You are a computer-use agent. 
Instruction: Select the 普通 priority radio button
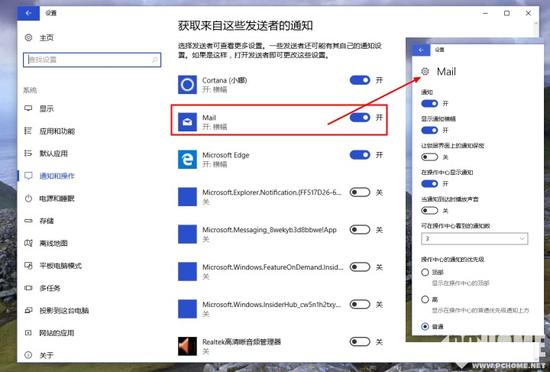(x=425, y=326)
